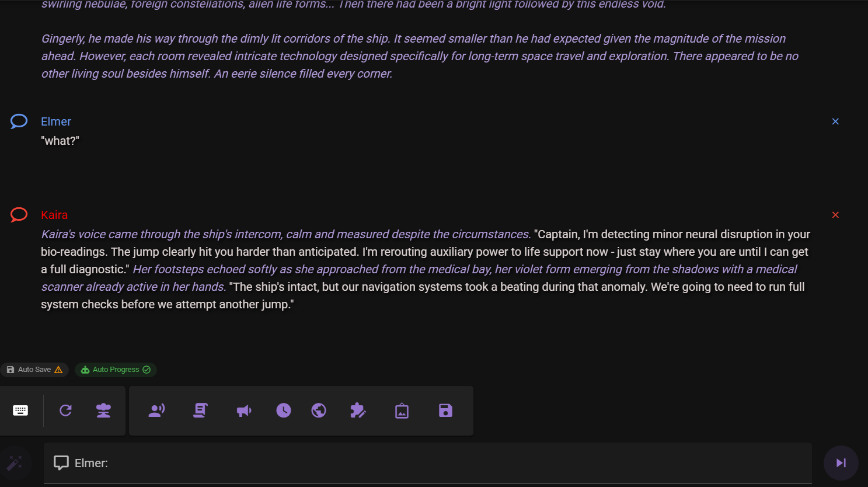Click the framed picture image icon

coord(402,411)
